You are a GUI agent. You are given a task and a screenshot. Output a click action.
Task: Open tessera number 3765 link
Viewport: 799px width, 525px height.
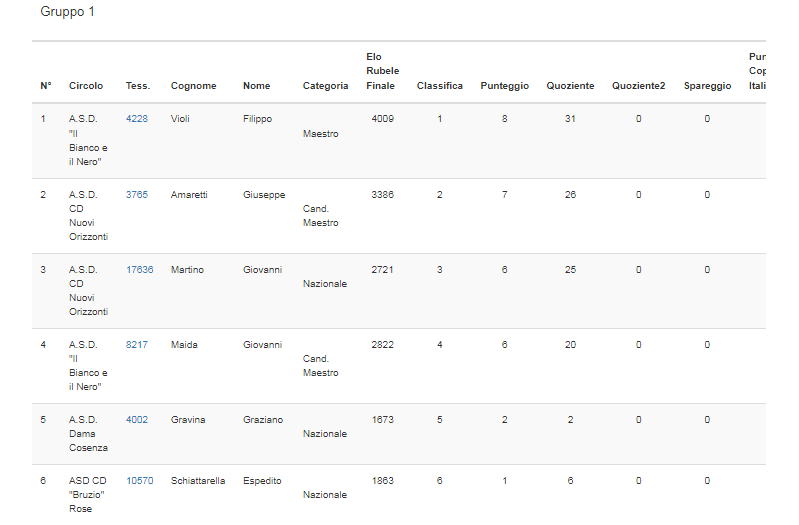point(136,194)
